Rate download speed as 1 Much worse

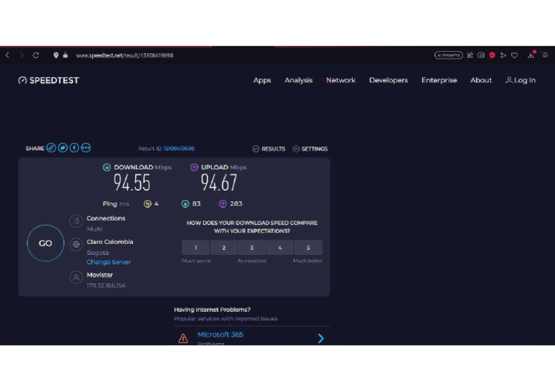pyautogui.click(x=196, y=248)
